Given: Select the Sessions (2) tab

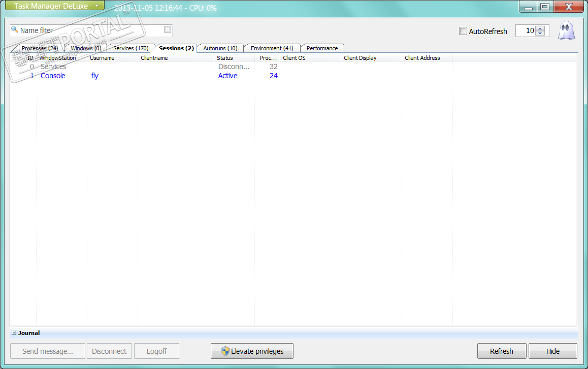Looking at the screenshot, I should coord(176,48).
